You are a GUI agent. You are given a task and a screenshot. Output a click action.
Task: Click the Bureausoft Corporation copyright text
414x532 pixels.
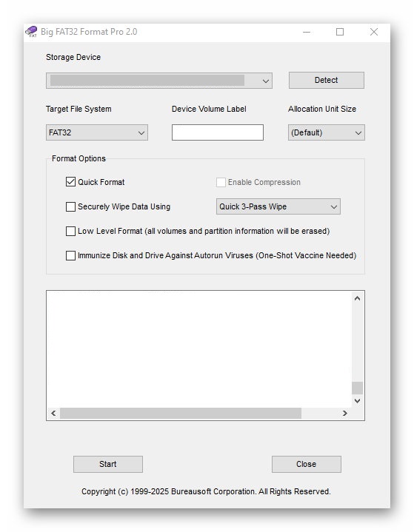[x=206, y=491]
